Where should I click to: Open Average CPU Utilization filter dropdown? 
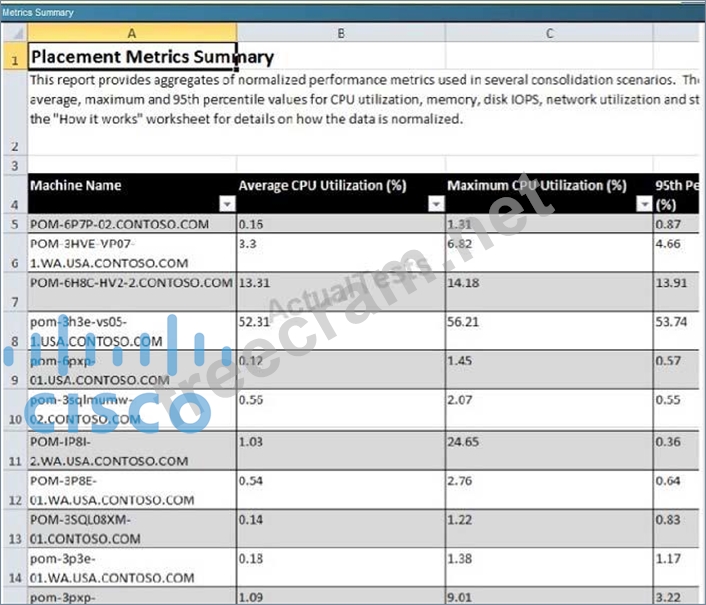[x=435, y=203]
